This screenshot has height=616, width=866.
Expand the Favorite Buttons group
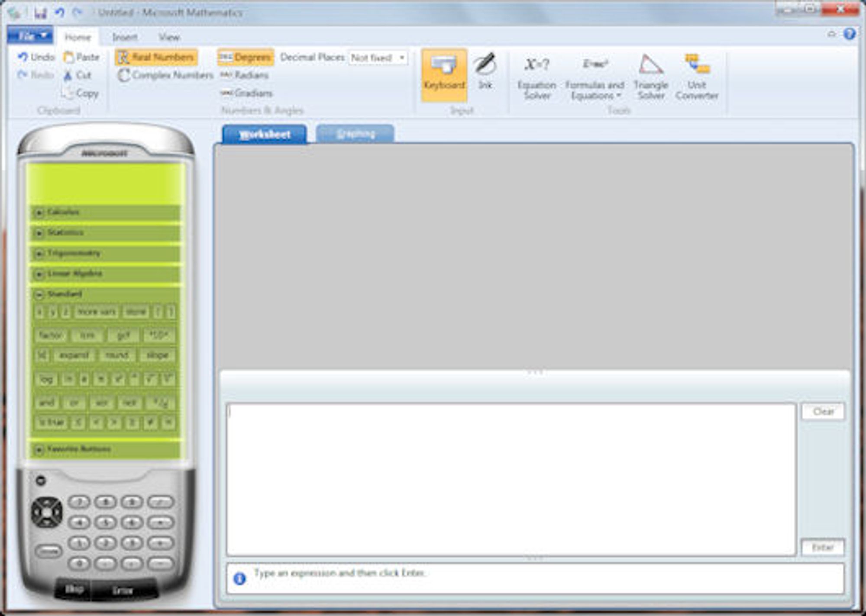point(106,449)
